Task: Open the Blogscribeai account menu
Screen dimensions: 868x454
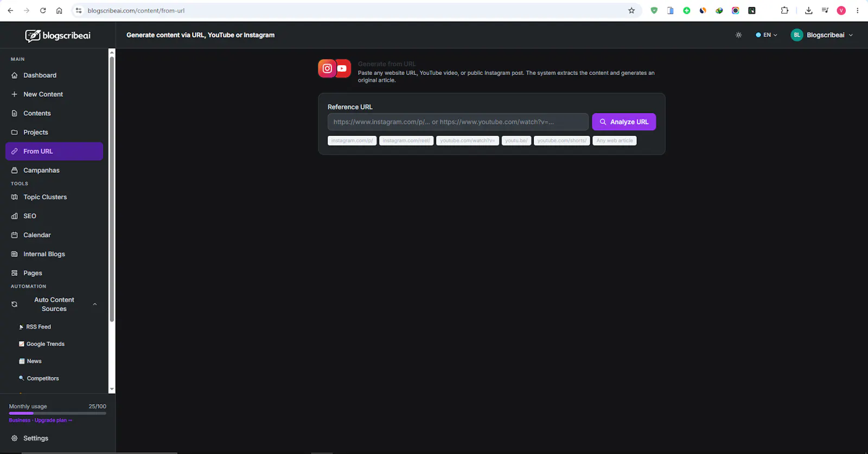Action: coord(822,35)
